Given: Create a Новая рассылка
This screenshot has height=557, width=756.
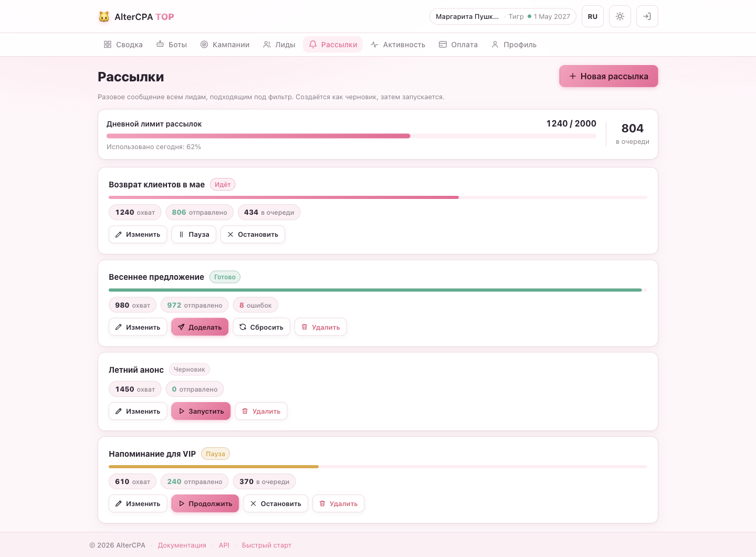Looking at the screenshot, I should (608, 76).
